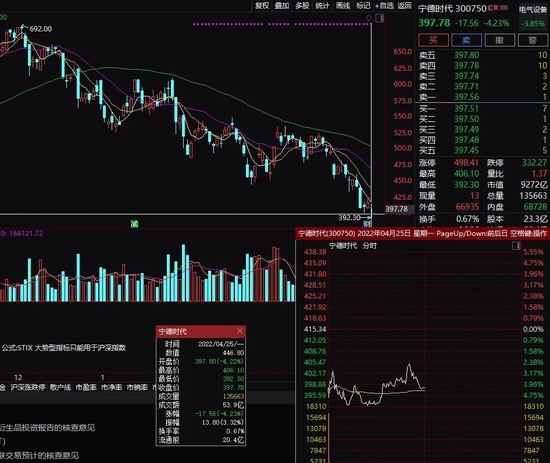This screenshot has height=463, width=550.
Task: Add stock via +自选 button
Action: point(384,5)
